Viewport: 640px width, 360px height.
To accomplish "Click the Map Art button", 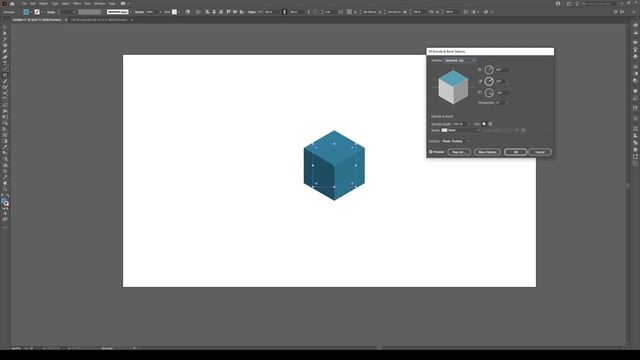I will [x=459, y=152].
